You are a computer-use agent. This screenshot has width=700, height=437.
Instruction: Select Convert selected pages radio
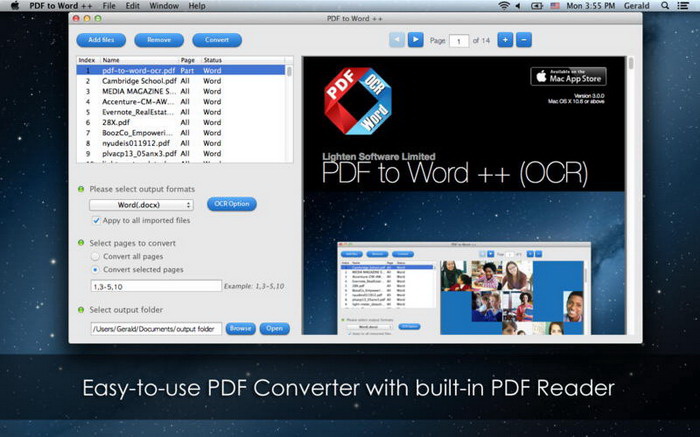tap(95, 270)
